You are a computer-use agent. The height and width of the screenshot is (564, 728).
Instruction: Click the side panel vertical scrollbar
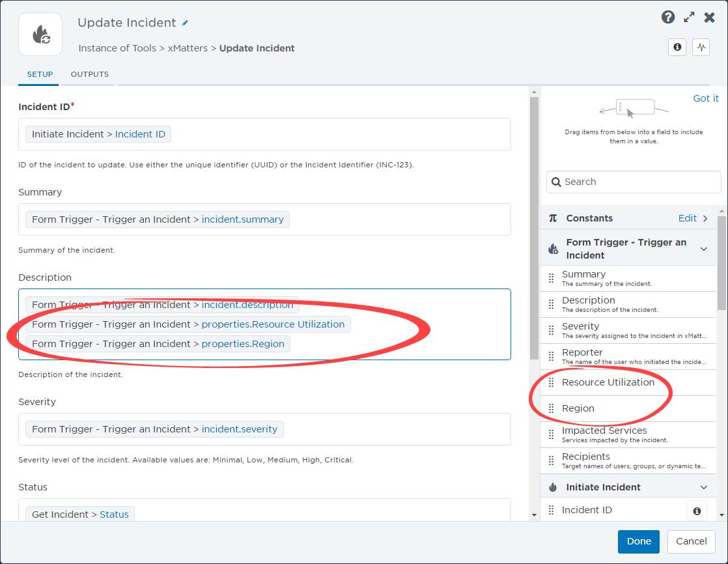point(721,262)
